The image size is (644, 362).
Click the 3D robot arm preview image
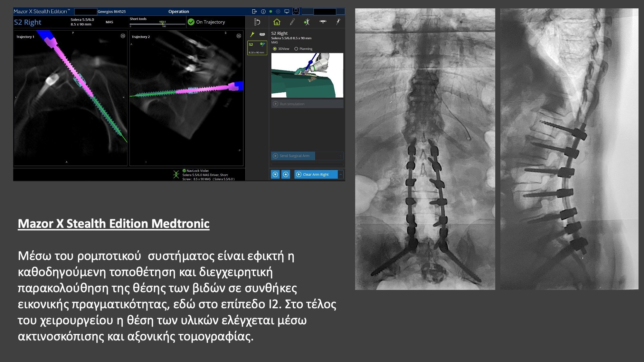(x=307, y=75)
